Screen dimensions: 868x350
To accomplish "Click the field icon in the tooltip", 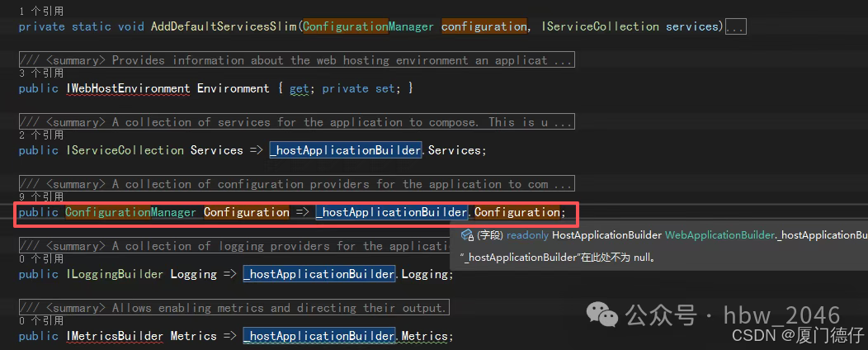I will point(467,234).
